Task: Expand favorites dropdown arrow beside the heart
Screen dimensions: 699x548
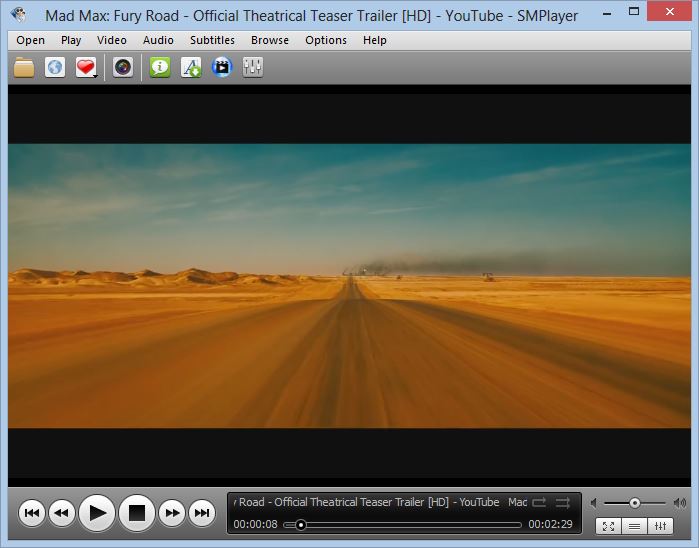Action: coord(95,76)
